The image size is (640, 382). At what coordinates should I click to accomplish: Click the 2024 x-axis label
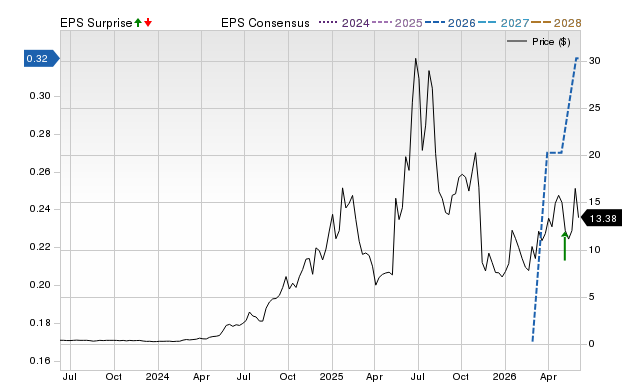pyautogui.click(x=157, y=376)
